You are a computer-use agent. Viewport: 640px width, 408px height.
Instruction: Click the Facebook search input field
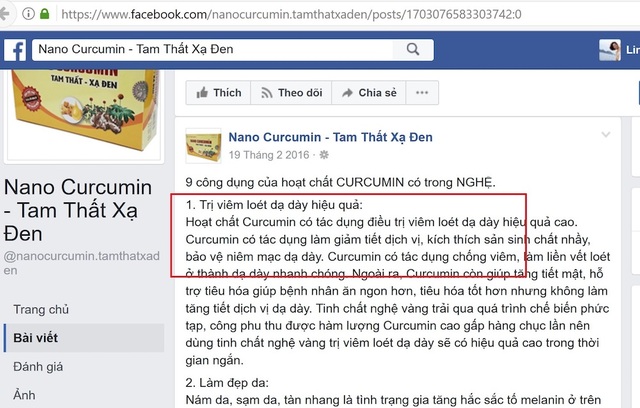(x=212, y=49)
